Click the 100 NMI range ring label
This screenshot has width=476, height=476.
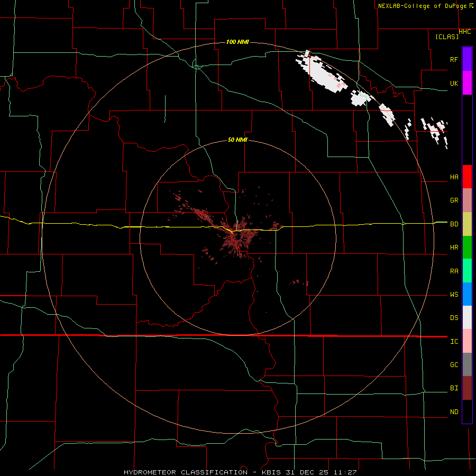[x=237, y=42]
